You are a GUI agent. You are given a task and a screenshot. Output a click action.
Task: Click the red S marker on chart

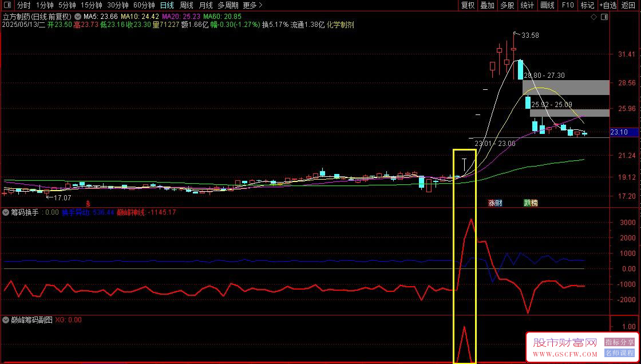[x=88, y=203]
